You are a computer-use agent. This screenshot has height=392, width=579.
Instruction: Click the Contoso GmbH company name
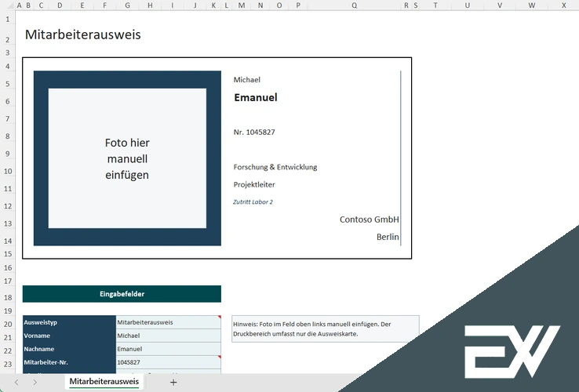click(369, 220)
